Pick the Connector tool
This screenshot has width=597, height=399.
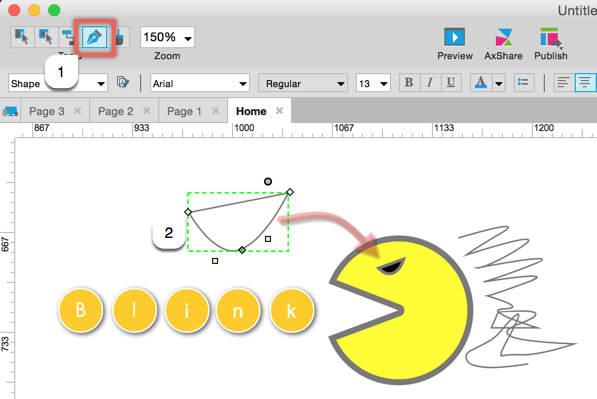68,37
